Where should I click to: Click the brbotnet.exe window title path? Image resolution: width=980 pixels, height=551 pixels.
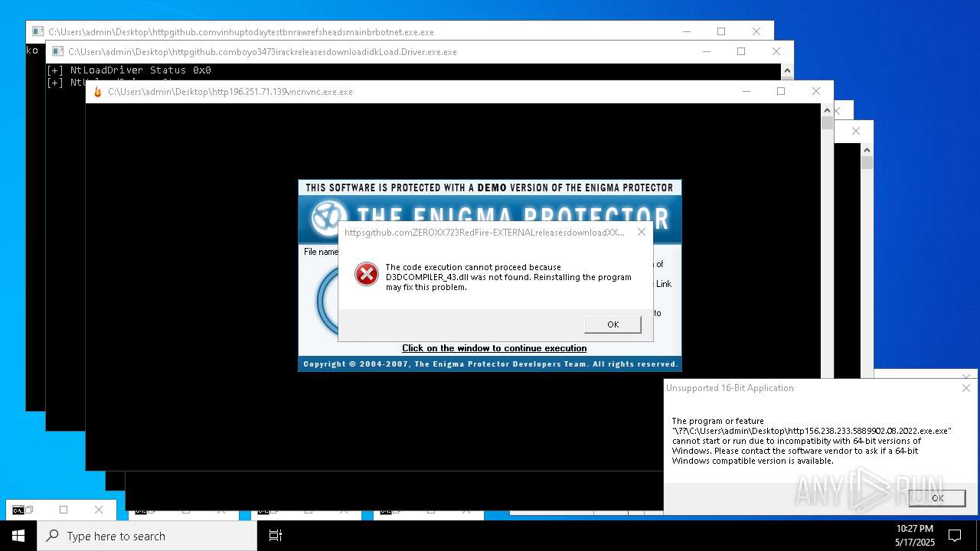[x=241, y=32]
